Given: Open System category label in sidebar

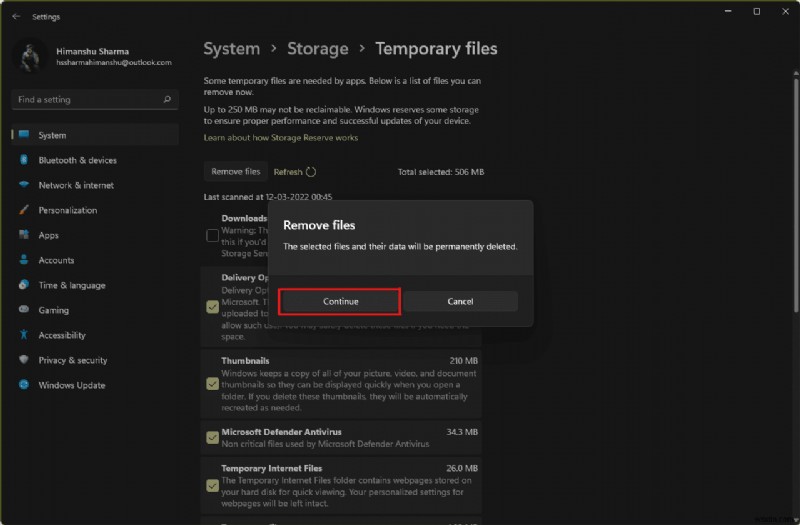Looking at the screenshot, I should pos(52,135).
